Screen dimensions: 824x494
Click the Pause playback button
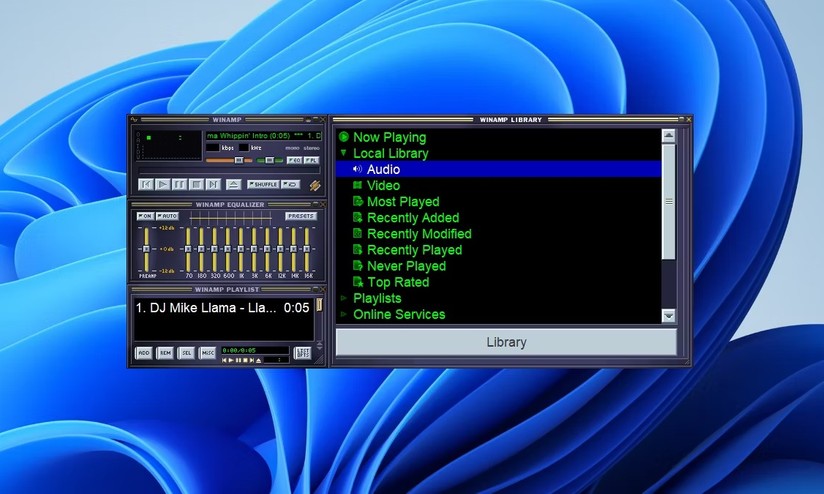coord(179,184)
